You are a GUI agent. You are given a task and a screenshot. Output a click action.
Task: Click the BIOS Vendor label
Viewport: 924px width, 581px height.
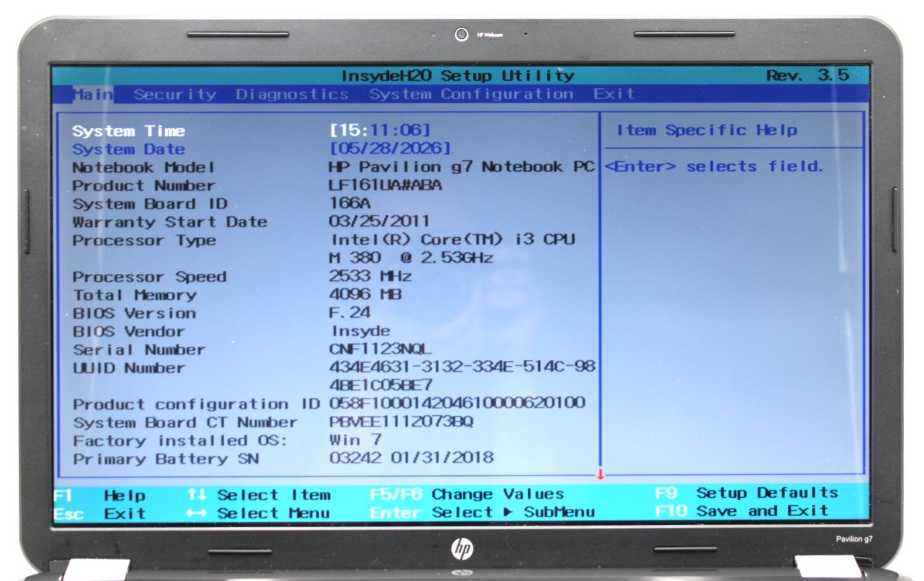(129, 331)
